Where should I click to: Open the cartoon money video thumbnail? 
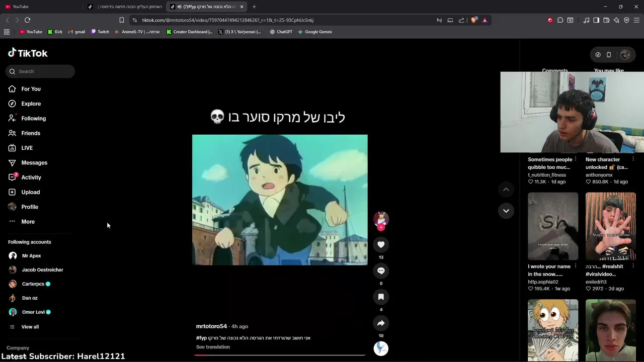coord(553,330)
